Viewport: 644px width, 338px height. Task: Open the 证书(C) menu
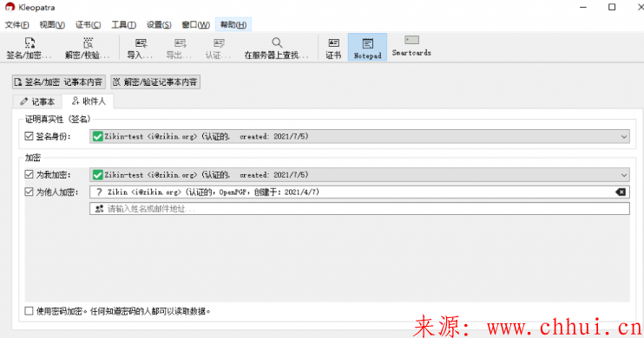pos(88,24)
